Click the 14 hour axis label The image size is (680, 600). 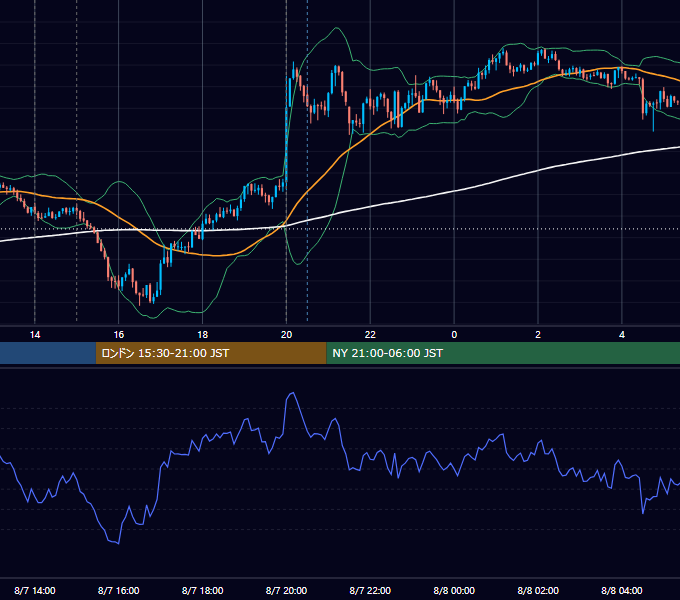[x=35, y=335]
